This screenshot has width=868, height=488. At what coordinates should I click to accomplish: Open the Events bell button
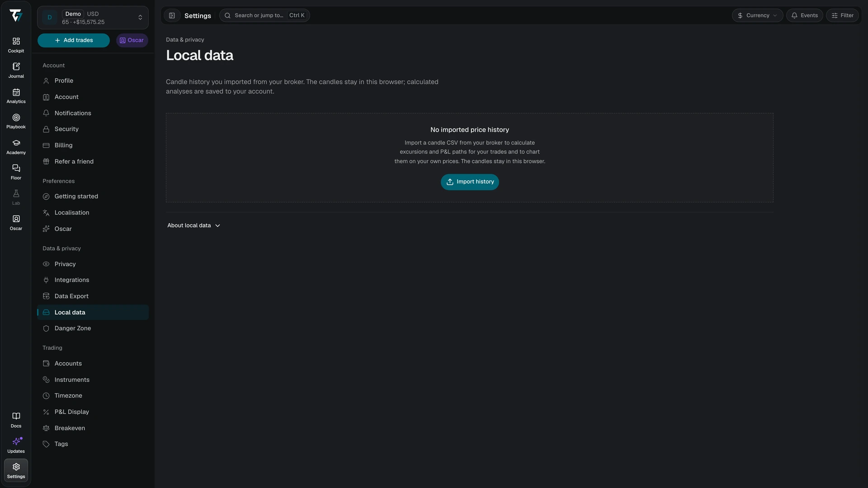804,15
